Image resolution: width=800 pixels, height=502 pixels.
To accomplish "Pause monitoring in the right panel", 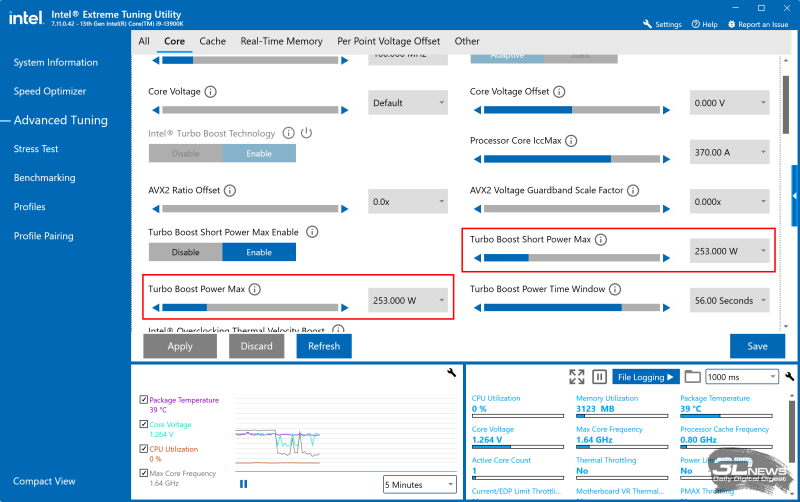I will (x=599, y=377).
